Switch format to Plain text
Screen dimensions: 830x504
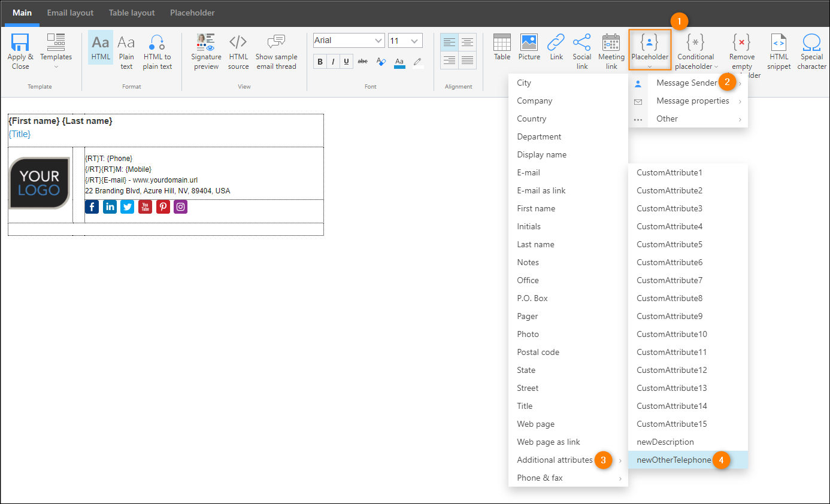[x=126, y=51]
